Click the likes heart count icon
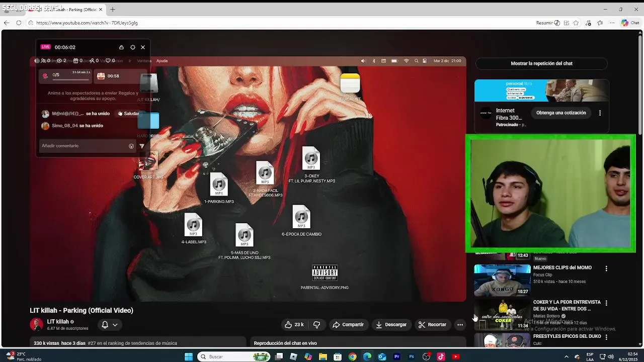The height and width of the screenshot is (362, 644). click(108, 61)
